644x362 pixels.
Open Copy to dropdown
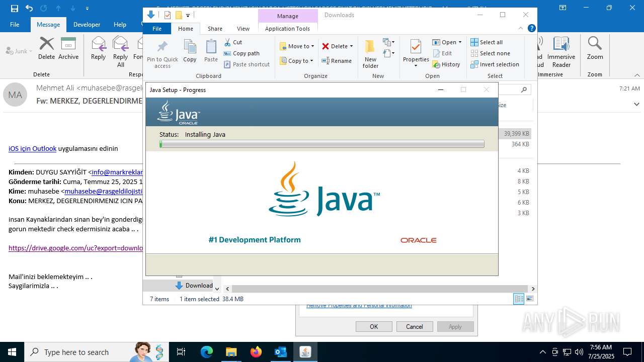pyautogui.click(x=296, y=61)
